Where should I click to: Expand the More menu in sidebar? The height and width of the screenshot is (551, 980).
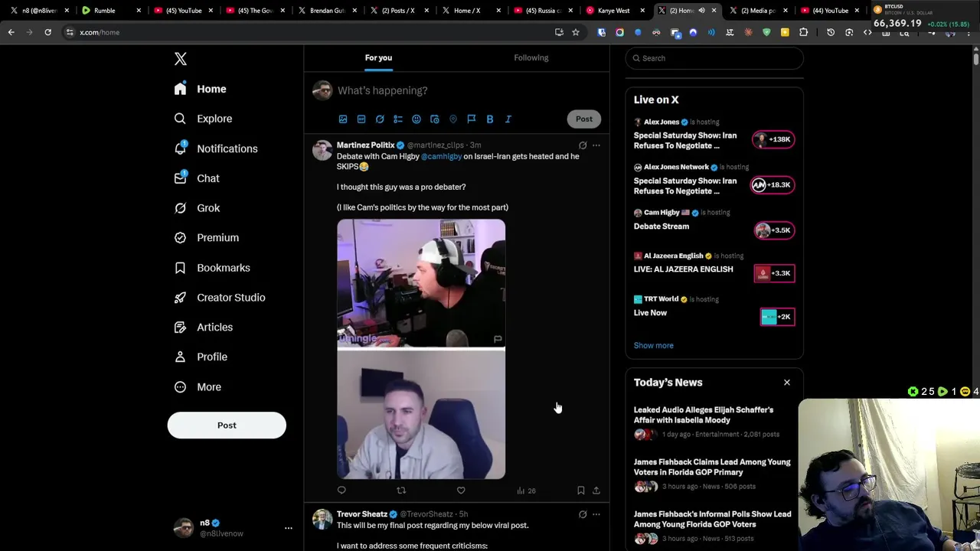(198, 387)
